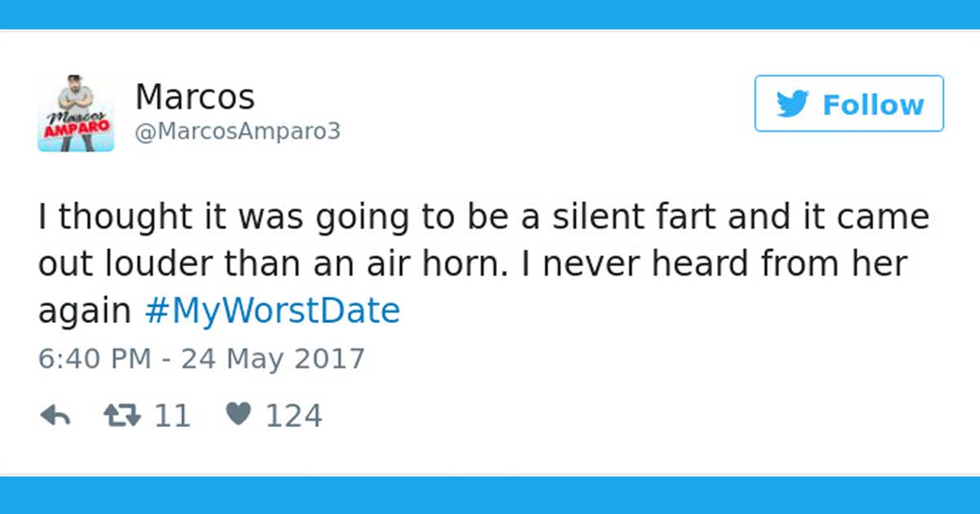Retweet this tweet using the retweet icon
The image size is (980, 514).
pyautogui.click(x=122, y=417)
